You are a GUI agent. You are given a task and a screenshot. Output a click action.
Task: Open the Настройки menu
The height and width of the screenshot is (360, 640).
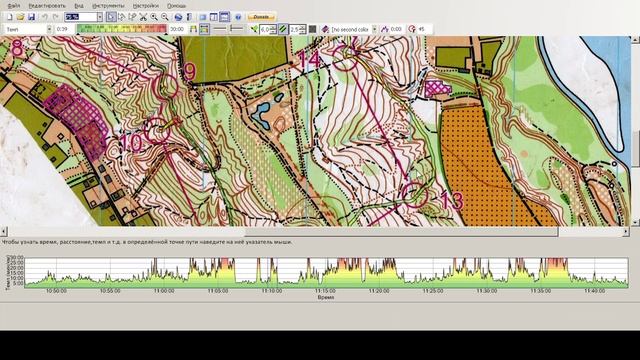point(146,6)
